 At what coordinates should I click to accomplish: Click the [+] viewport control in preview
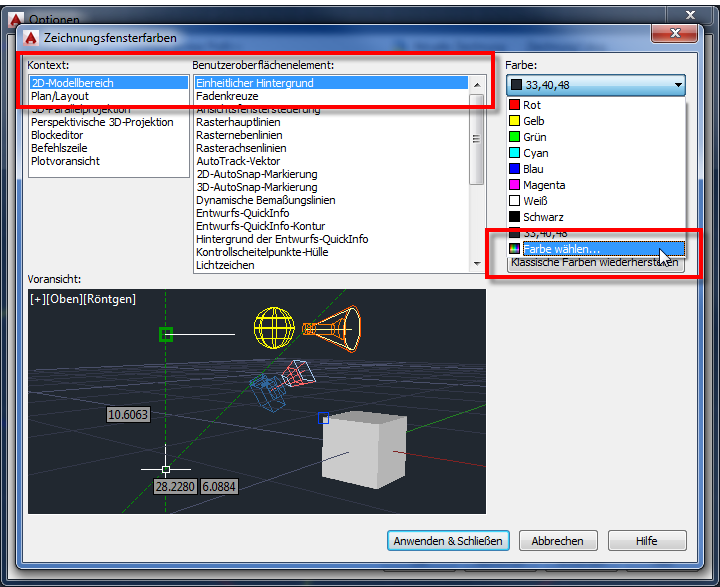[x=38, y=299]
